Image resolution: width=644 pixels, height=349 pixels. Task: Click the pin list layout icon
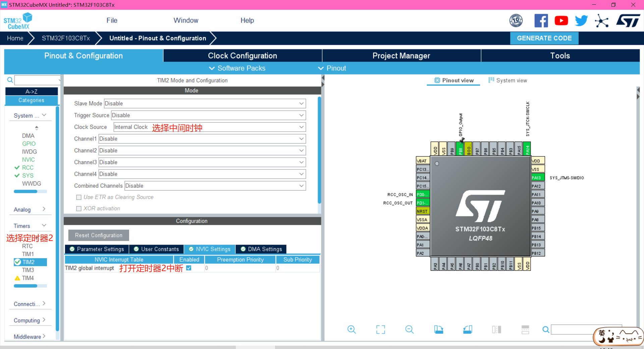(525, 330)
